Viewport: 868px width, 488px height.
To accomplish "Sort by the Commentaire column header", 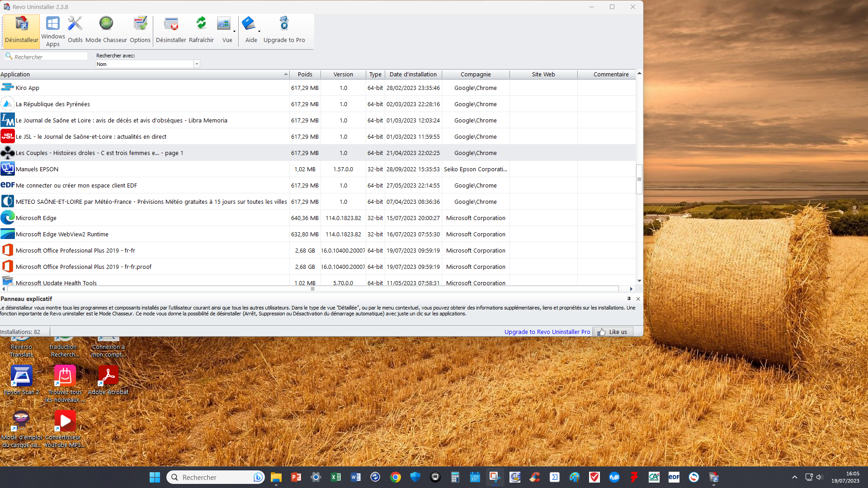I will (607, 75).
